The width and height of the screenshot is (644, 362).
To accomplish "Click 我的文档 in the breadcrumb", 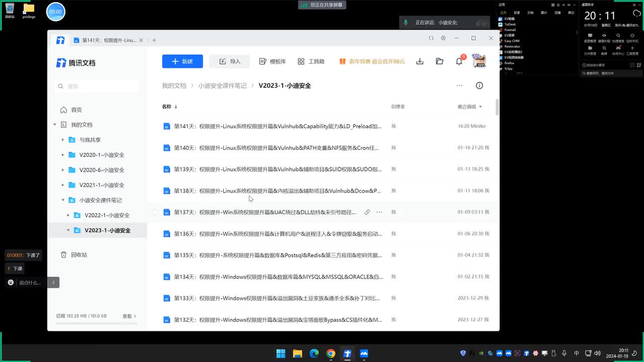I will [x=174, y=86].
